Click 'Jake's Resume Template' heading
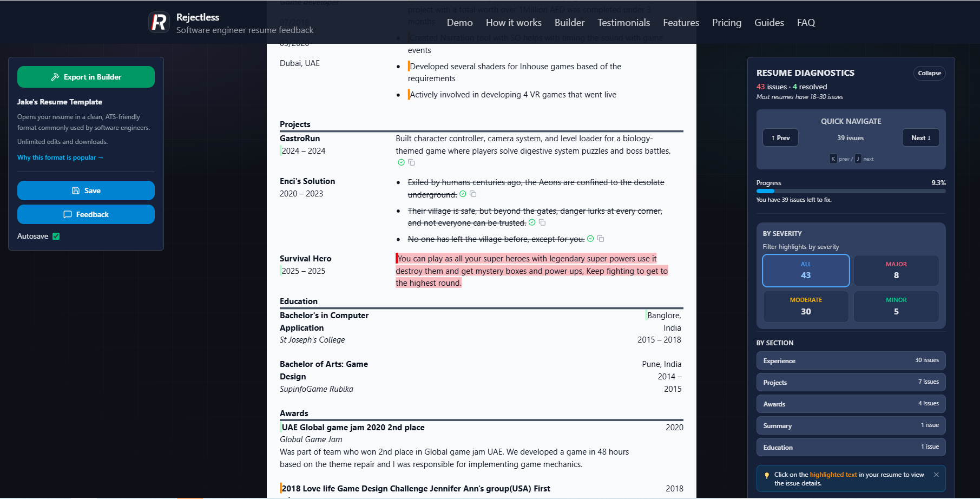This screenshot has height=499, width=980. click(x=60, y=102)
